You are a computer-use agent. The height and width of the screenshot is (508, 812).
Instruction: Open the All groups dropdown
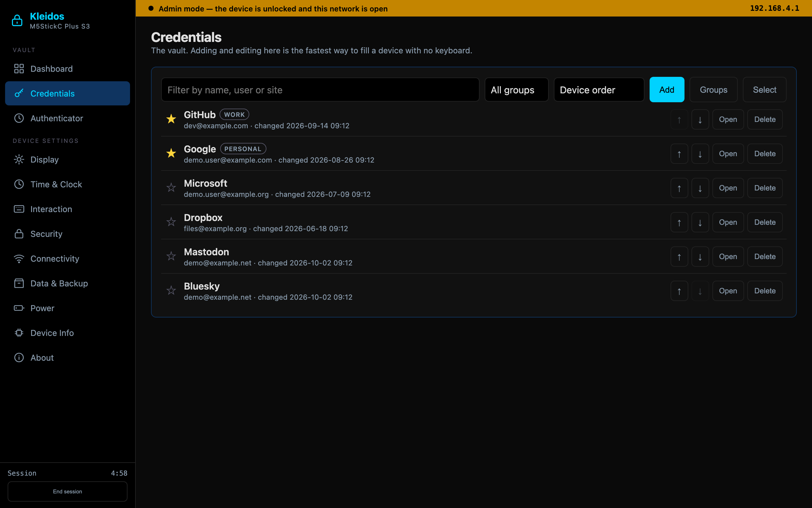click(516, 90)
